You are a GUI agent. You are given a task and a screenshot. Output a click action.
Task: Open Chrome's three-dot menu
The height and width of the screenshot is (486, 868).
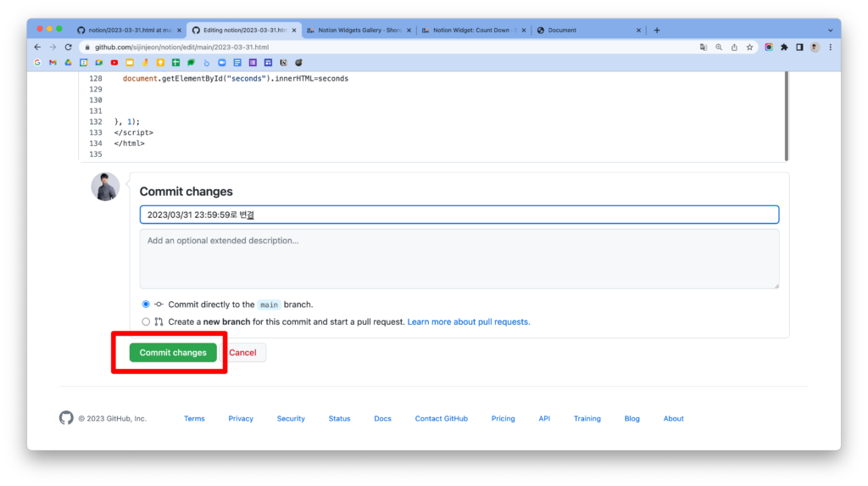tap(830, 47)
